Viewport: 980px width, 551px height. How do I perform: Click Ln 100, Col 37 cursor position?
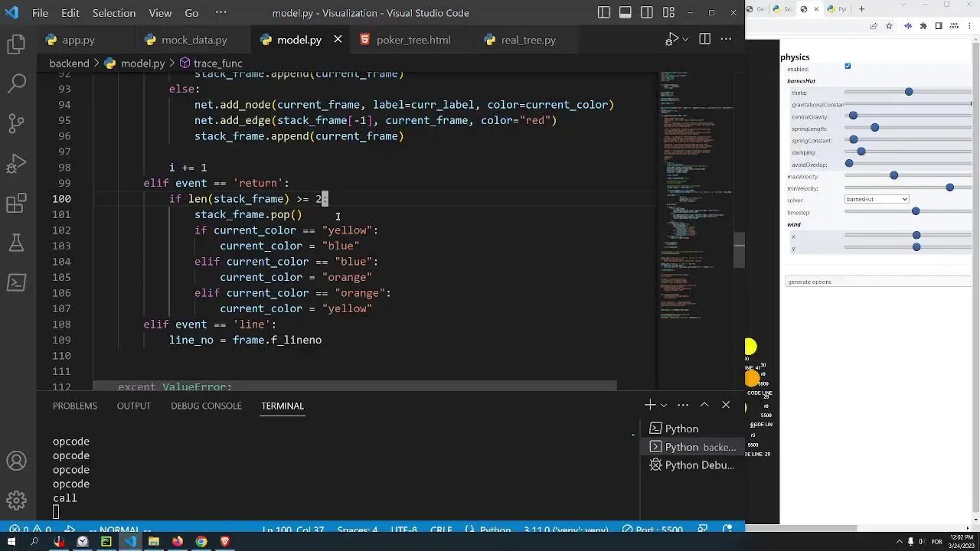(x=293, y=529)
